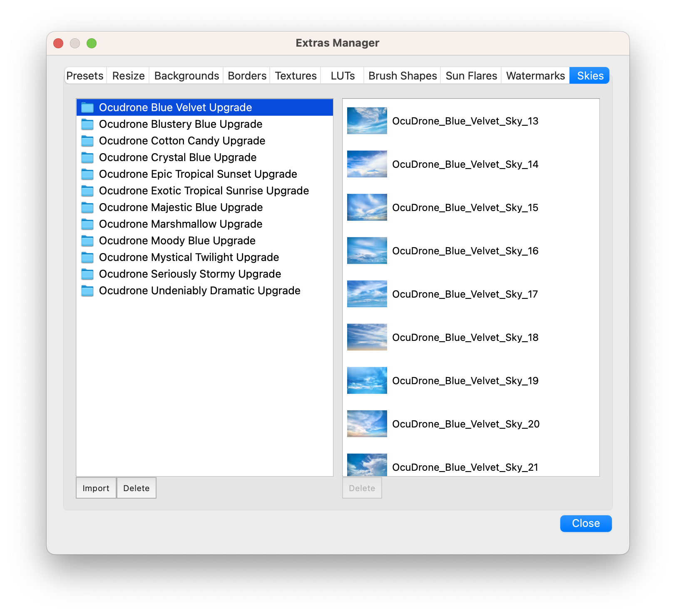Select Ocudrone Mystical Twilight Upgrade in list
Screen dimensions: 676x616
point(189,257)
